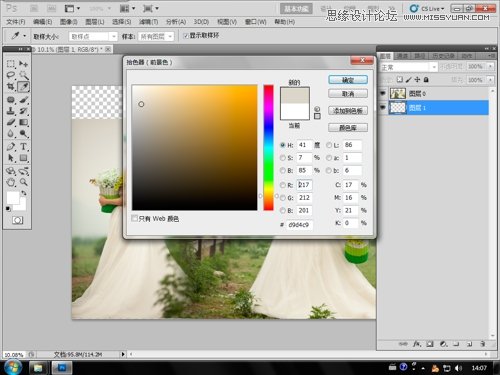Image resolution: width=500 pixels, height=375 pixels.
Task: Click the 取消 button in color picker
Action: [348, 94]
